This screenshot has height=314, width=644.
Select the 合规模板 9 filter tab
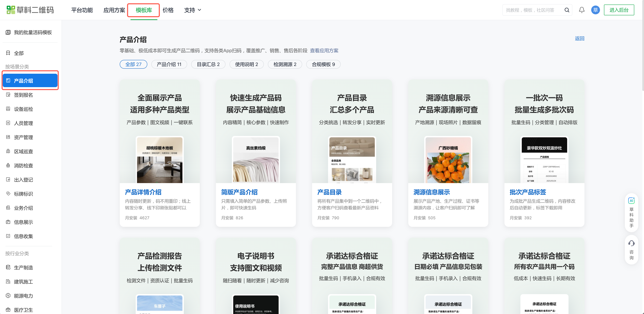tap(323, 64)
